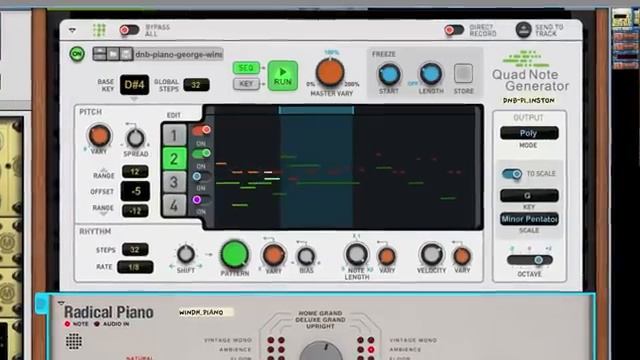Click the Velocity Vary orange knob

(x=462, y=257)
